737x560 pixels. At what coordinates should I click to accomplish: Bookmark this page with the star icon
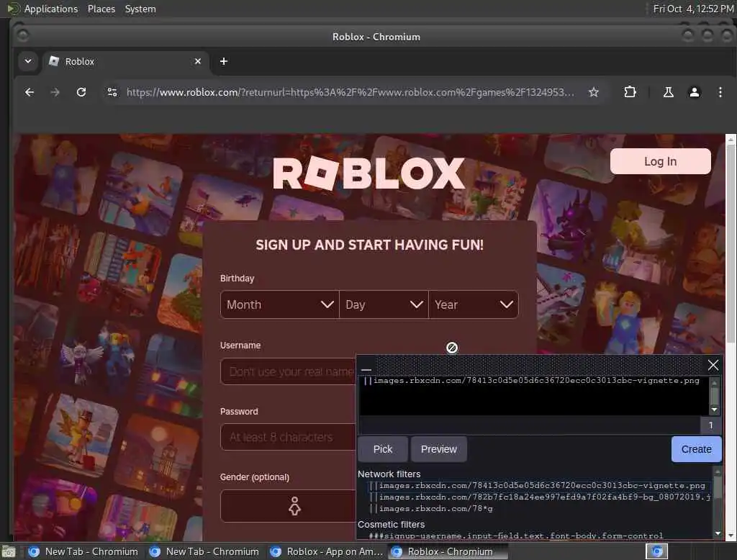pyautogui.click(x=594, y=92)
